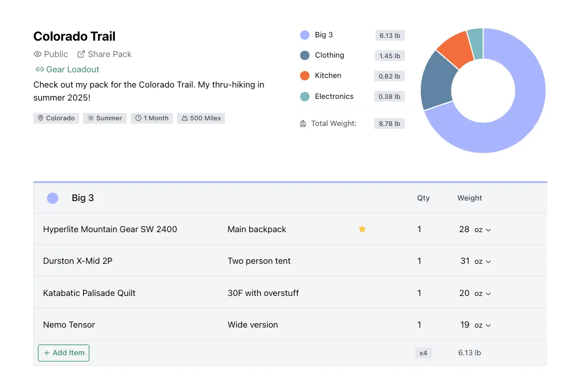
Task: Change weight unit for Katabatic Palisade Quilt
Action: pos(482,294)
